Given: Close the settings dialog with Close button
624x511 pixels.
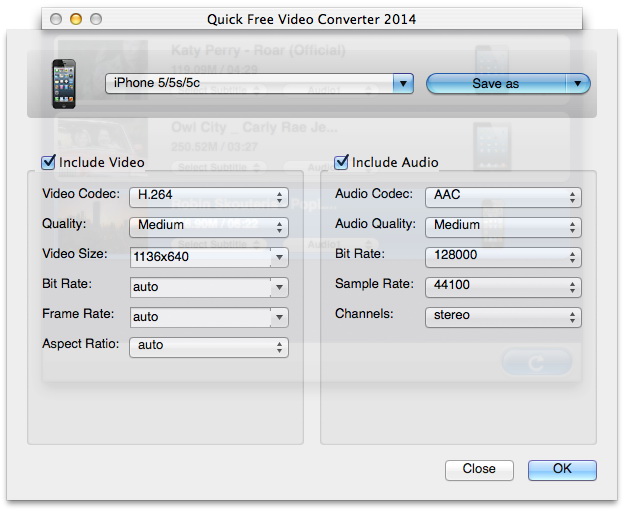Looking at the screenshot, I should point(479,470).
